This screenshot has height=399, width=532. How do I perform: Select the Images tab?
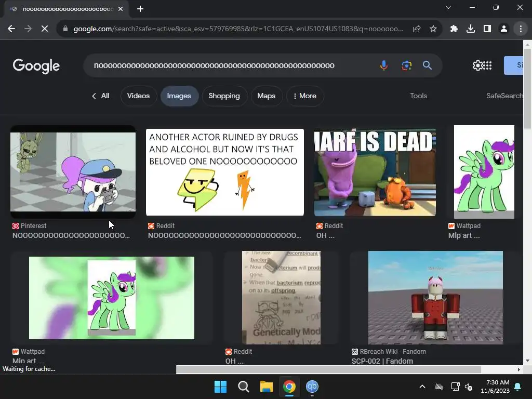click(x=179, y=96)
